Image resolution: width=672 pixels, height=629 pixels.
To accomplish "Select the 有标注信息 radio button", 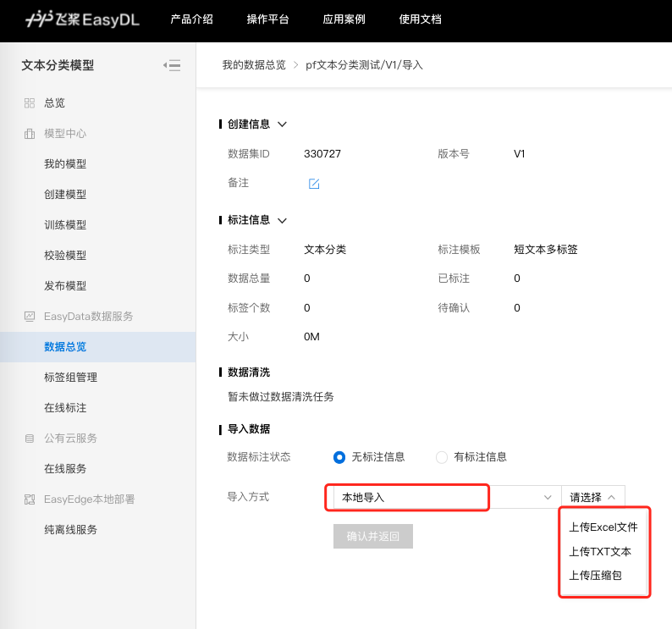I will (442, 457).
